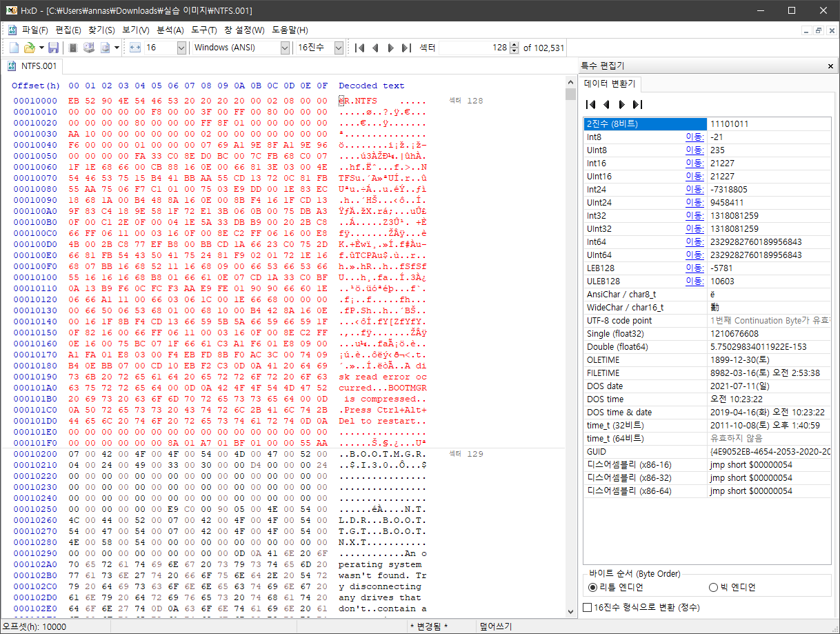Click the hex view vertical scrollbar

[x=570, y=348]
